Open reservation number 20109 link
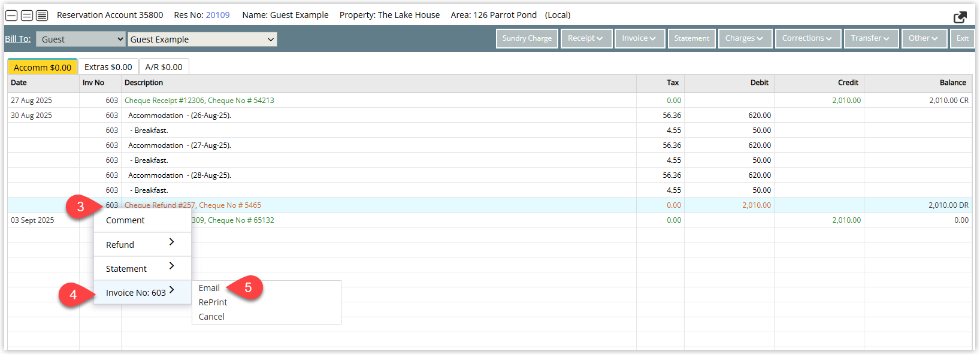 pos(218,15)
